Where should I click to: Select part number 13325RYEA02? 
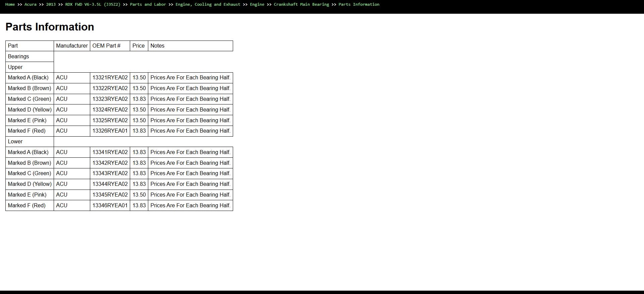[110, 121]
